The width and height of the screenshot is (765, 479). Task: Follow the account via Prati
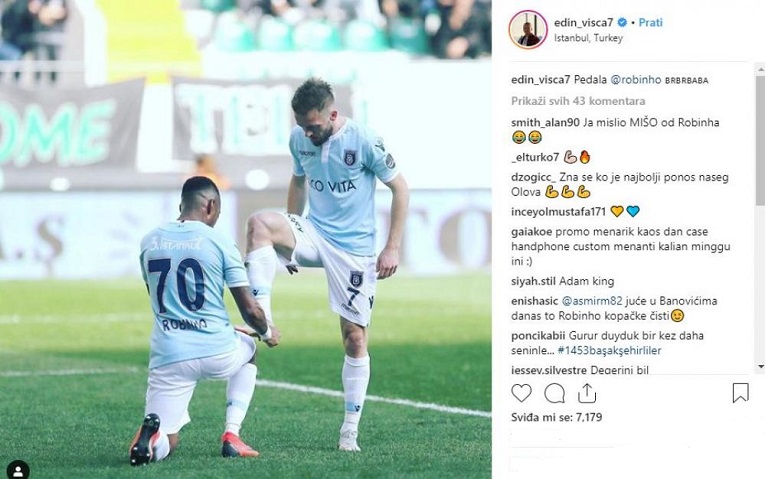650,22
